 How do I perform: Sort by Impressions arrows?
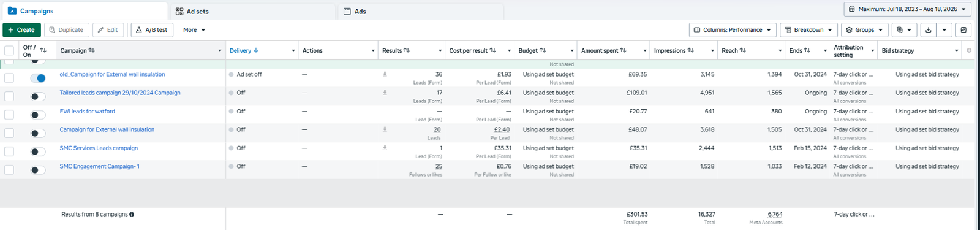pos(691,50)
